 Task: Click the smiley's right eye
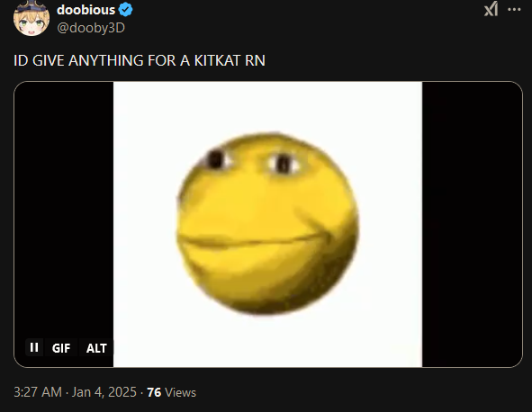click(284, 164)
